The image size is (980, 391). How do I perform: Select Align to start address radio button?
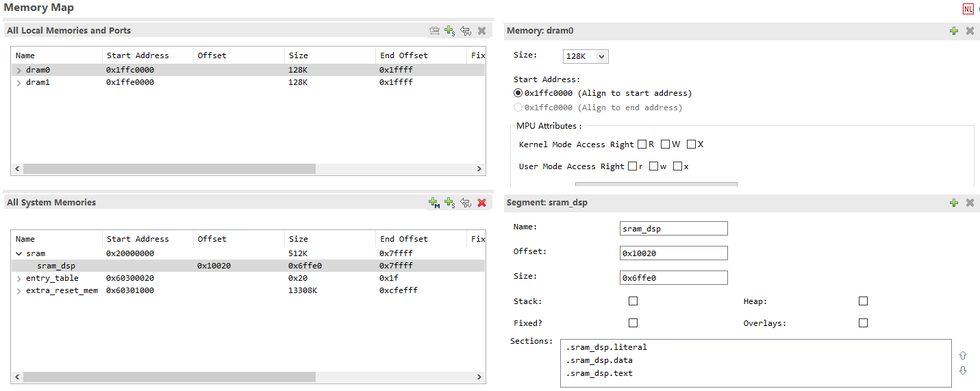point(518,93)
